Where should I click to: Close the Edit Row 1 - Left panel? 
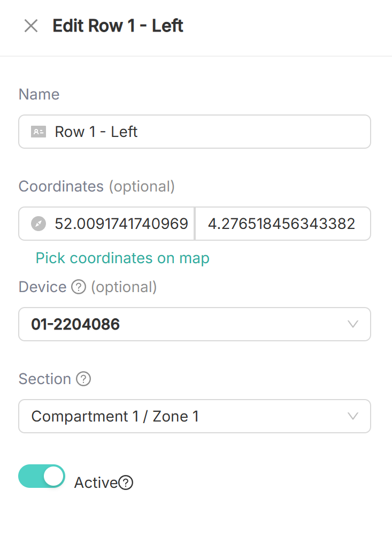coord(31,26)
